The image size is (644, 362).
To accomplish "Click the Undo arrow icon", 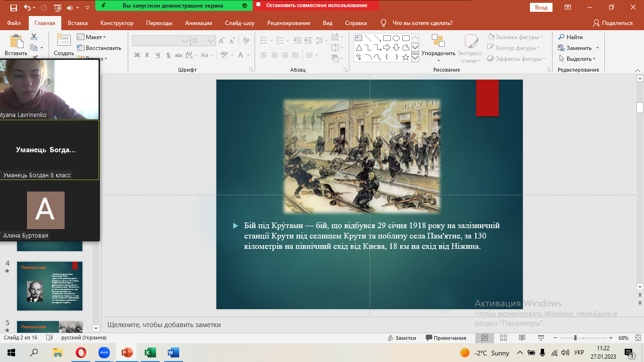I will click(x=27, y=8).
